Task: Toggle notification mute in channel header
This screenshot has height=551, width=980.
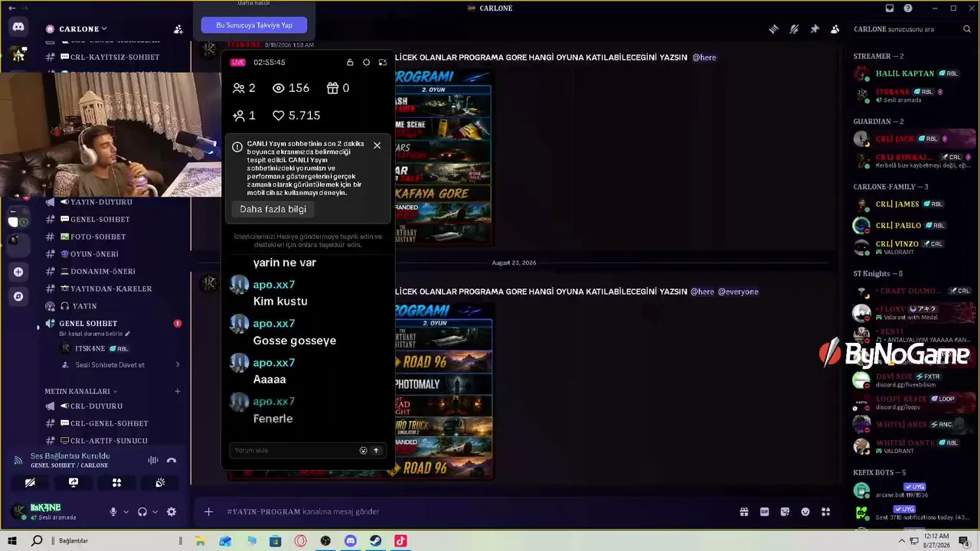Action: [794, 29]
